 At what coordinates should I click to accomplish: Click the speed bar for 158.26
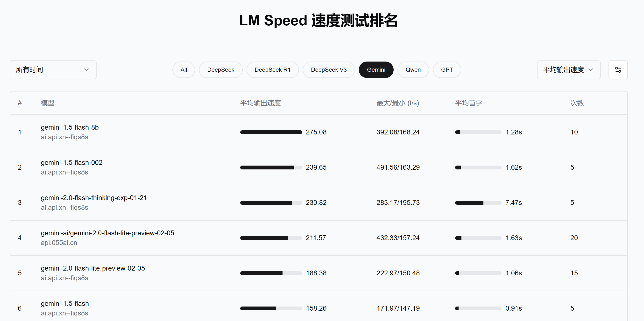271,308
